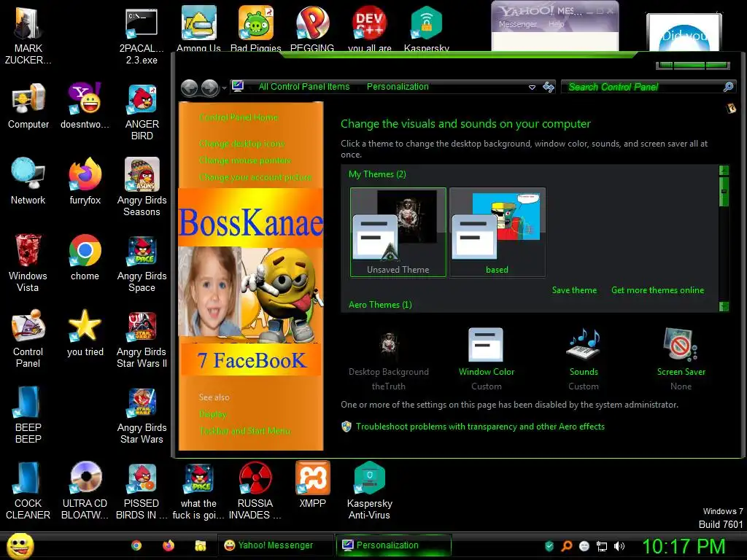Open Troubleshoot transparency and Aero effects link
This screenshot has width=747, height=560.
480,427
